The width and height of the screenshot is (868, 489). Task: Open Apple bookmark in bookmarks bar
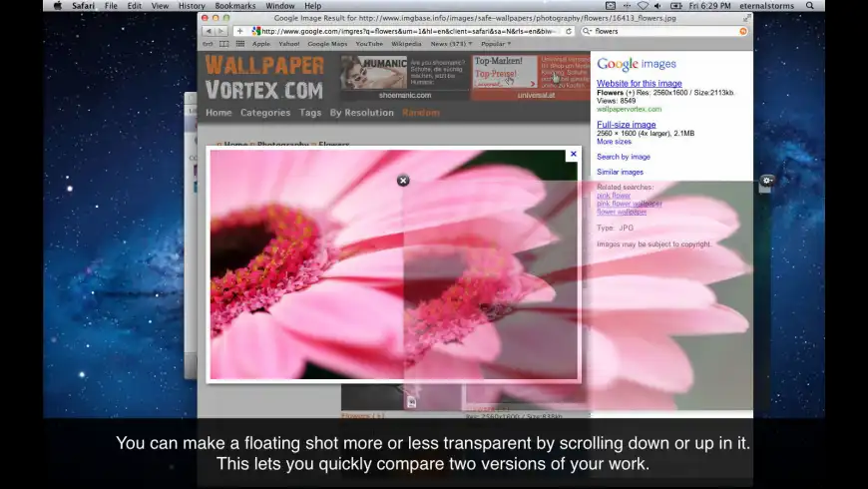point(261,44)
